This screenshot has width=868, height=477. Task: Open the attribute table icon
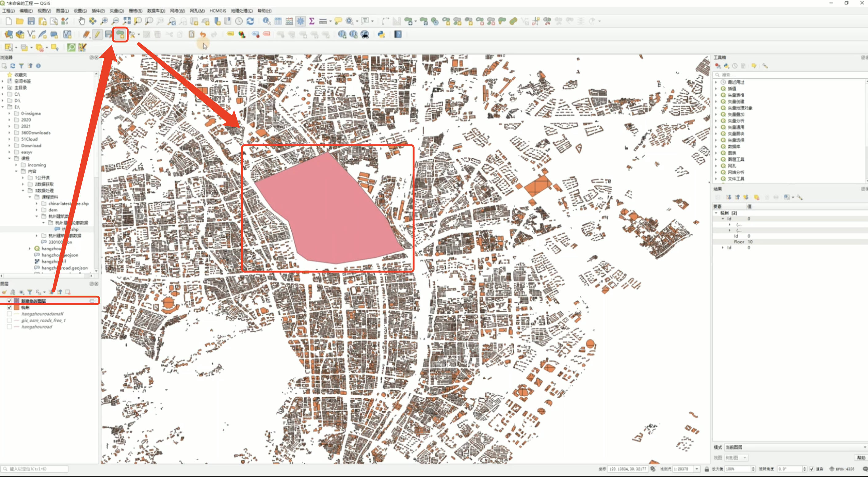click(x=278, y=21)
